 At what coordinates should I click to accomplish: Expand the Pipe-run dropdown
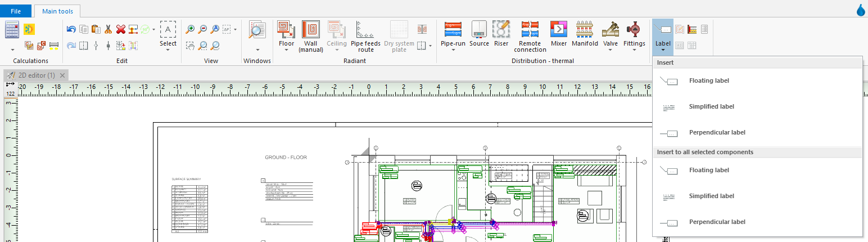click(453, 50)
